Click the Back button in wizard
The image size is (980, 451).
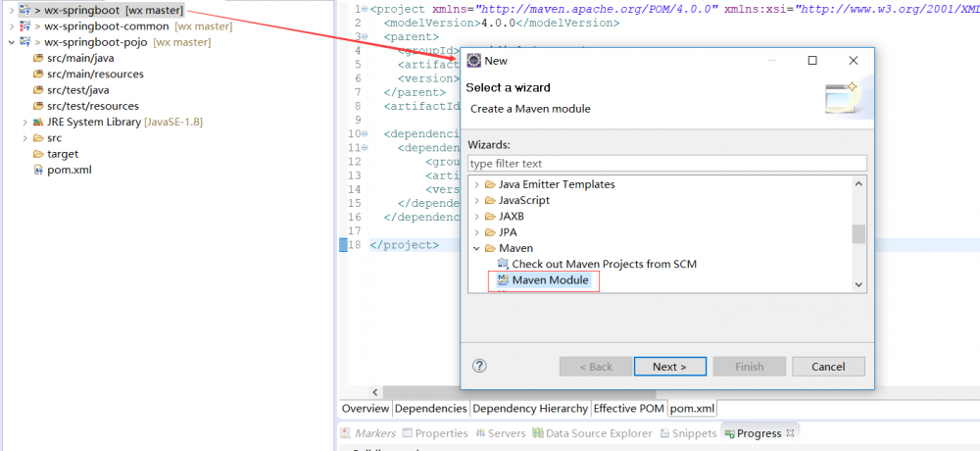point(596,367)
